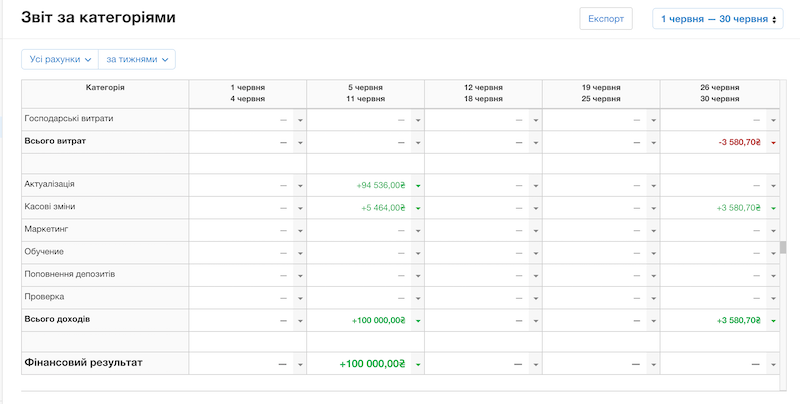Click green arrow beside Всього доходів +100 000,00₴
The image size is (800, 404).
[x=418, y=320]
